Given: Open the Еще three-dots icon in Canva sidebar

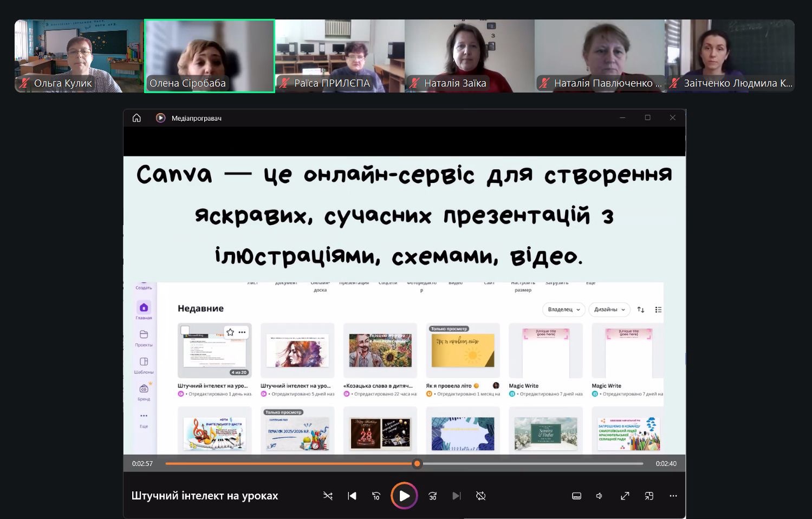Looking at the screenshot, I should [x=144, y=416].
